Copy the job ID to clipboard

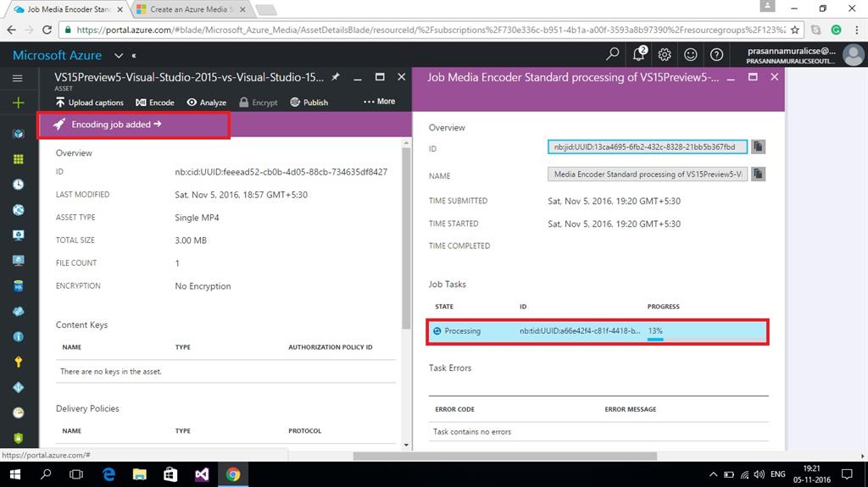coord(758,147)
